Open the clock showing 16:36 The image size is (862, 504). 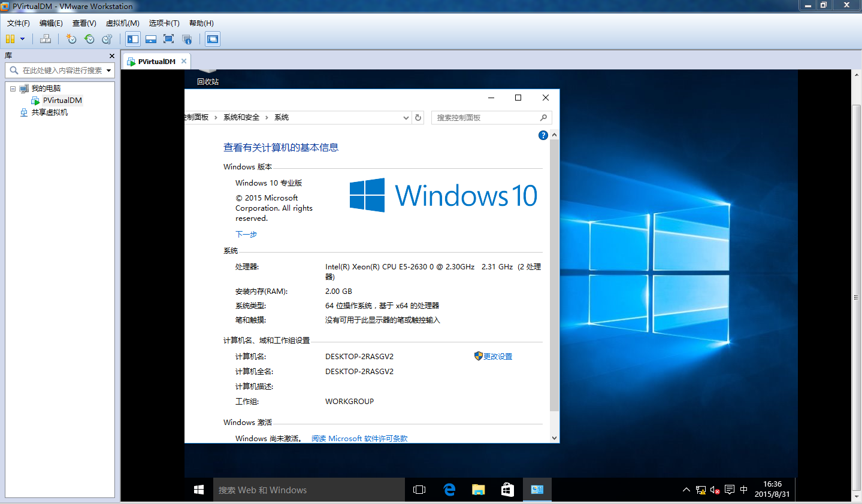[x=772, y=489]
